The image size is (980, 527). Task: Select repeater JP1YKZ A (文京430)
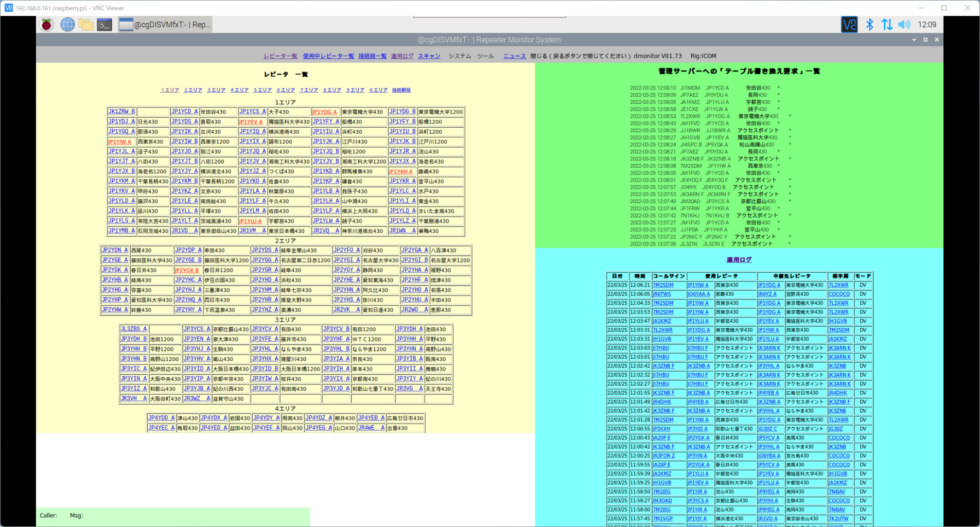point(184,191)
